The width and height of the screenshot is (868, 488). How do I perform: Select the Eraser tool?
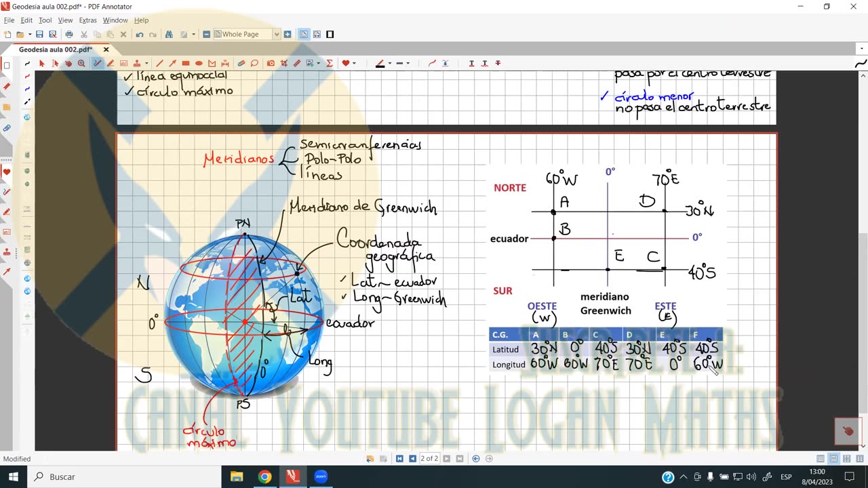(x=241, y=63)
